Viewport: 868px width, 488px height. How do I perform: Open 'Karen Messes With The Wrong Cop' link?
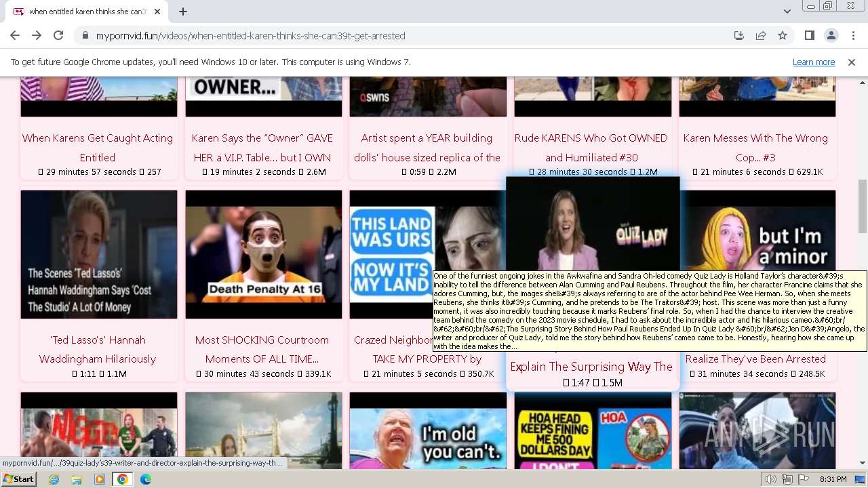[755, 147]
